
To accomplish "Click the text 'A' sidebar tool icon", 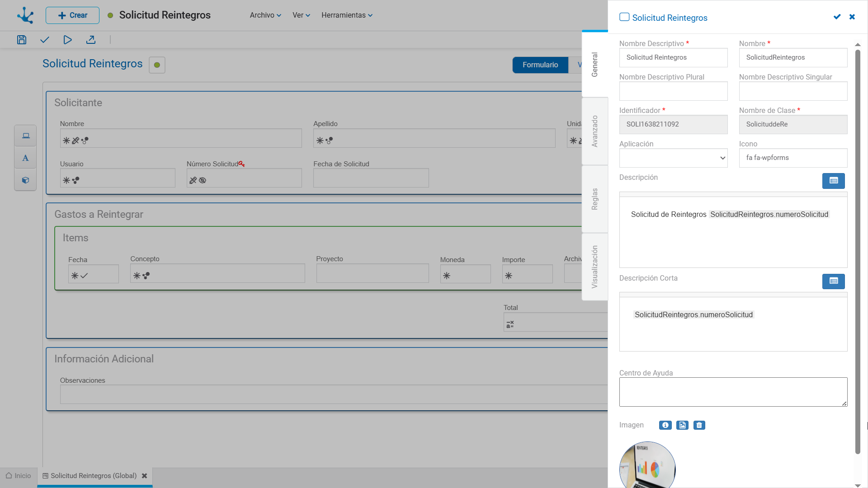I will point(25,158).
